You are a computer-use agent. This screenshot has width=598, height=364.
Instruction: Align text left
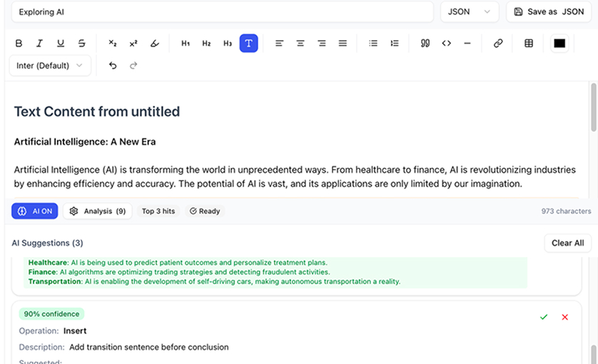tap(280, 44)
